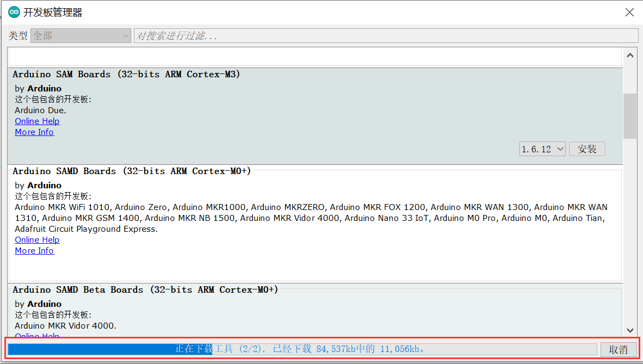Click the 'by Arduino' line under SAMD Beta Boards
Viewport: 643px width, 364px height.
click(38, 304)
